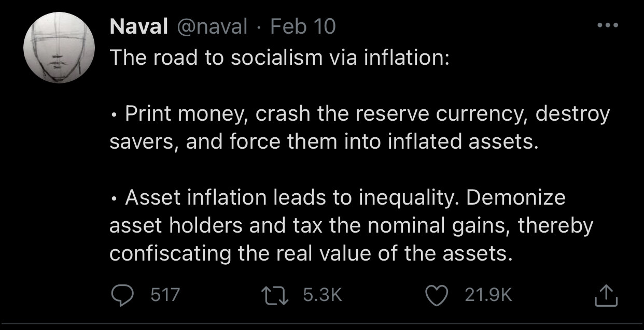Click the 5.3K retweet count
This screenshot has height=330, width=644.
(x=322, y=295)
